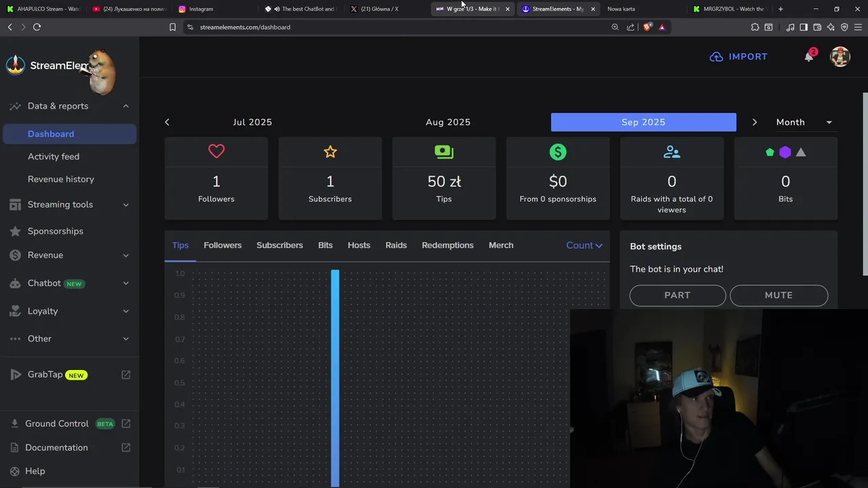Click the Tips money icon
Image resolution: width=868 pixels, height=488 pixels.
coord(444,152)
